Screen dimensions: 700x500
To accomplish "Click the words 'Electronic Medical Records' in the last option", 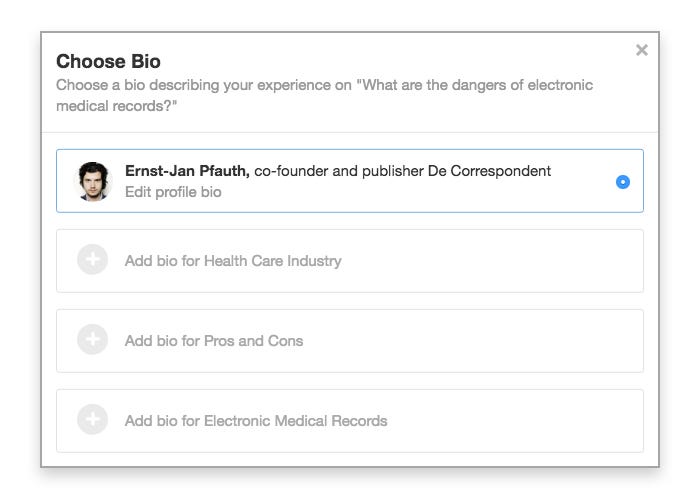I will point(296,421).
